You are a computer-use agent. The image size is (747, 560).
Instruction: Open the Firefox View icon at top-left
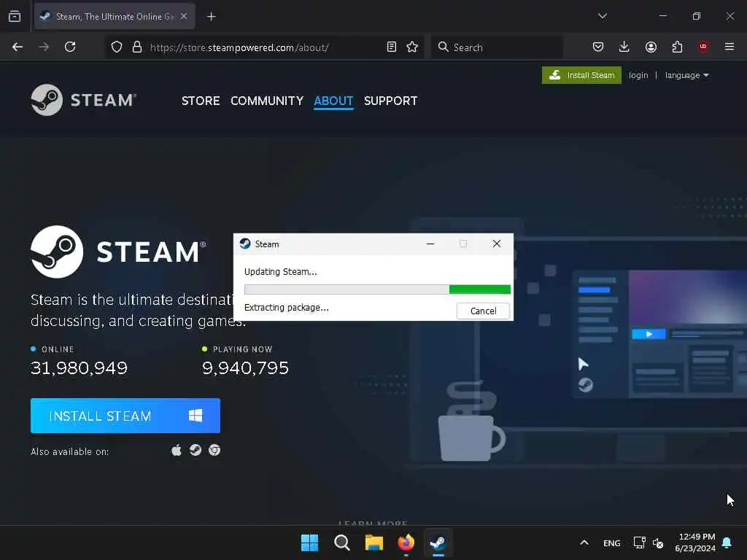click(x=15, y=16)
